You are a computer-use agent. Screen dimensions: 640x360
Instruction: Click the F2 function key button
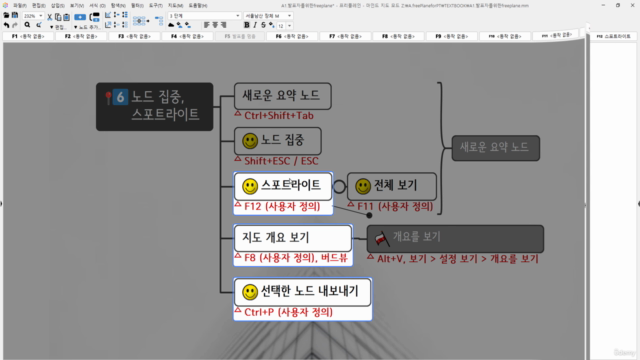pos(81,36)
